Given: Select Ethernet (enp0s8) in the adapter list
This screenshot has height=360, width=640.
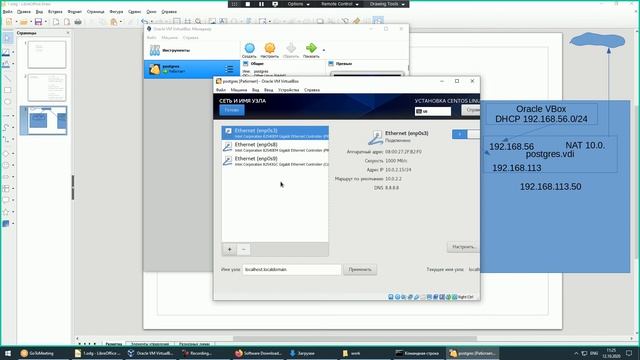Looking at the screenshot, I should [x=275, y=147].
